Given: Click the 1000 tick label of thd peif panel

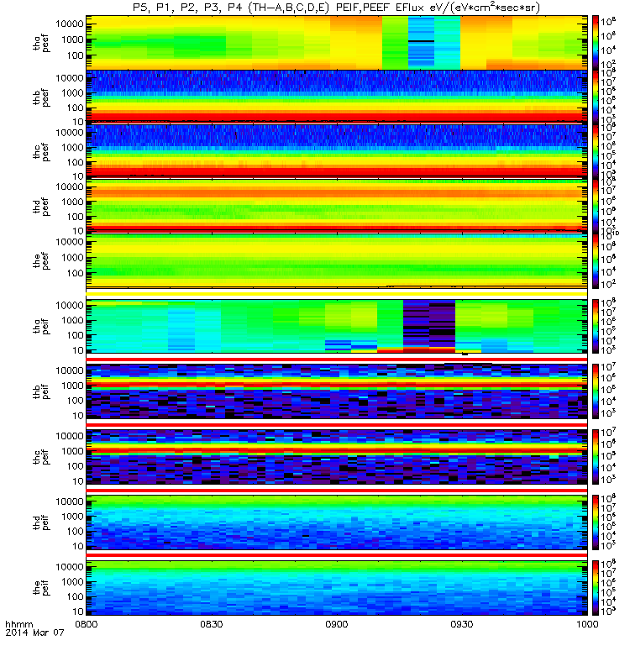Looking at the screenshot, I should [x=72, y=517].
